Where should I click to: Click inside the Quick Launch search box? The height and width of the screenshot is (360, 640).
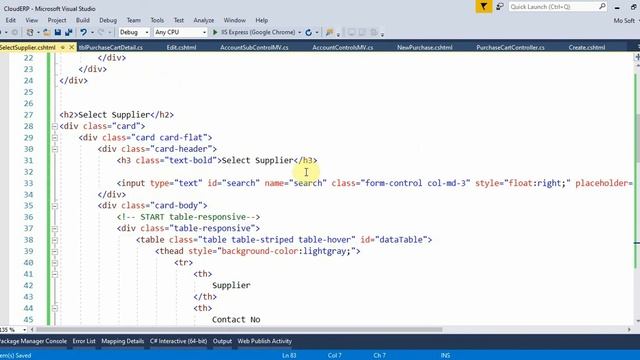coord(553,7)
